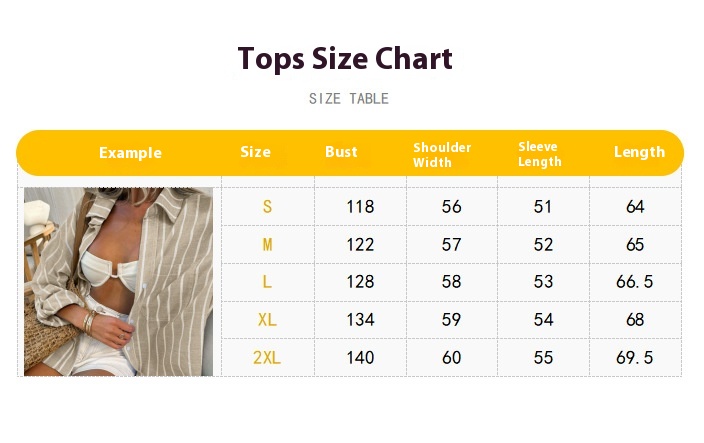Click the L size label
The width and height of the screenshot is (704, 443).
click(267, 282)
